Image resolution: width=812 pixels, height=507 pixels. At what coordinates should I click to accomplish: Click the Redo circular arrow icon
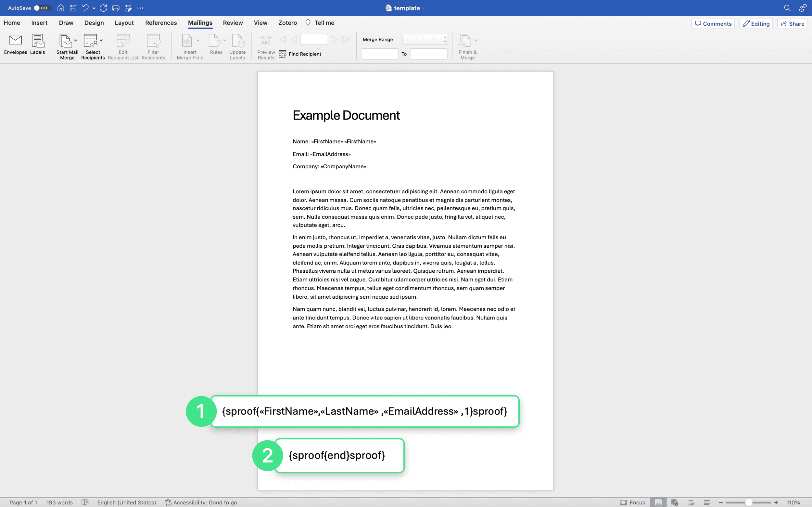pos(104,8)
